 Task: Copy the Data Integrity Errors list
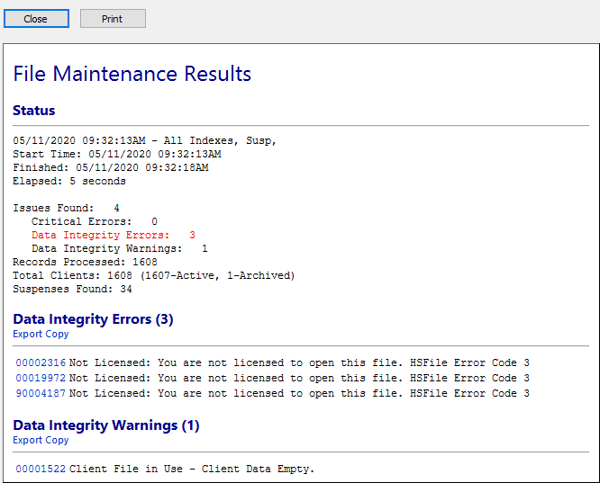(x=57, y=334)
